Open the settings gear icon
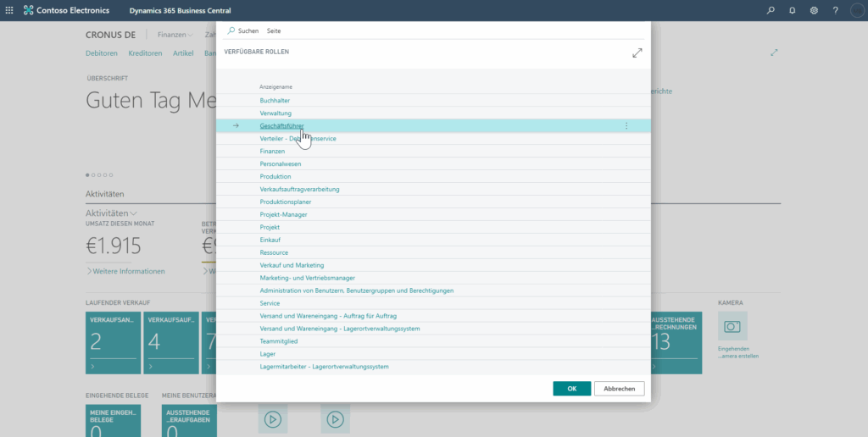The height and width of the screenshot is (437, 868). pos(814,10)
